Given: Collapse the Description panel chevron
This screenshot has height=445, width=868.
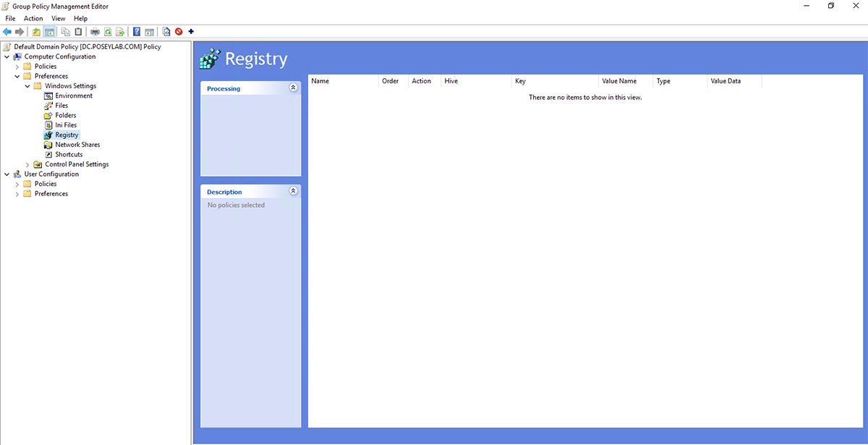Looking at the screenshot, I should coord(293,191).
